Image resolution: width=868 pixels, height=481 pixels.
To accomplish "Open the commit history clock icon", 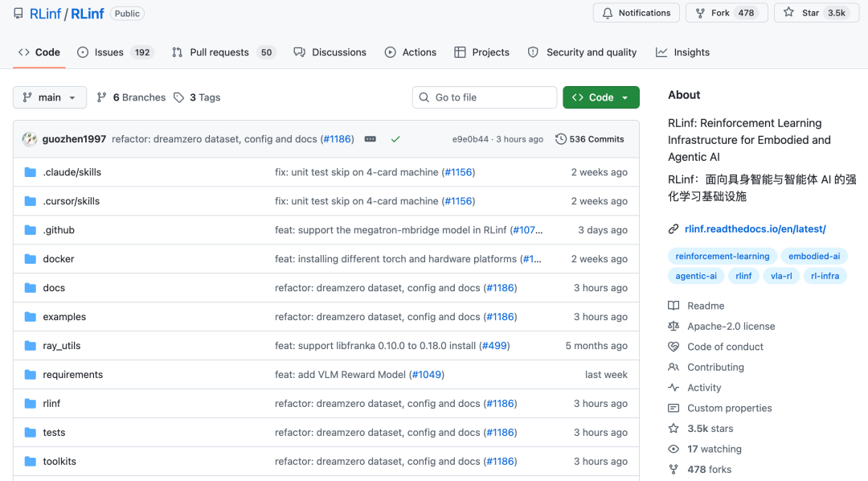I will (561, 139).
